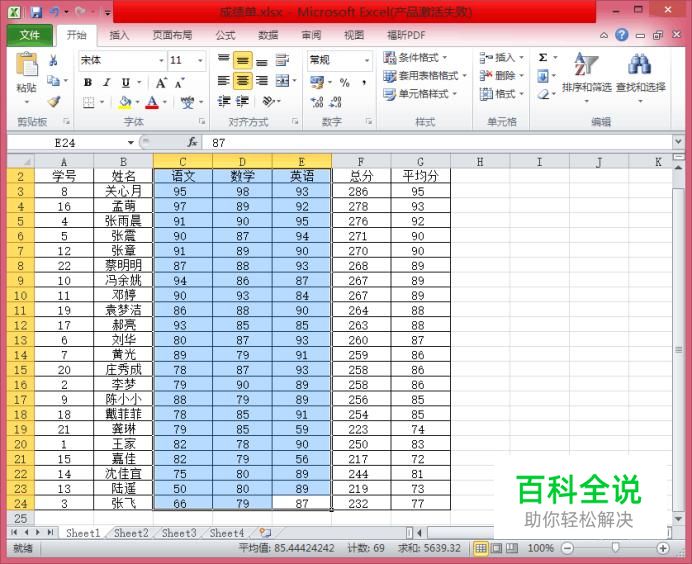The height and width of the screenshot is (564, 692).
Task: Increase font size with large A
Action: pos(161,82)
